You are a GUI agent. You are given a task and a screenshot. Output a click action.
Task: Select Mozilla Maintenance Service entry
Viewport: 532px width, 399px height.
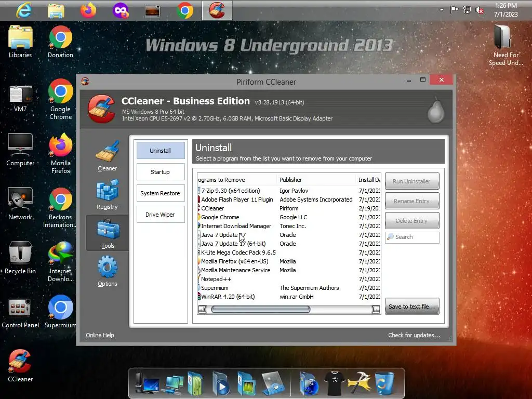[x=289, y=270]
